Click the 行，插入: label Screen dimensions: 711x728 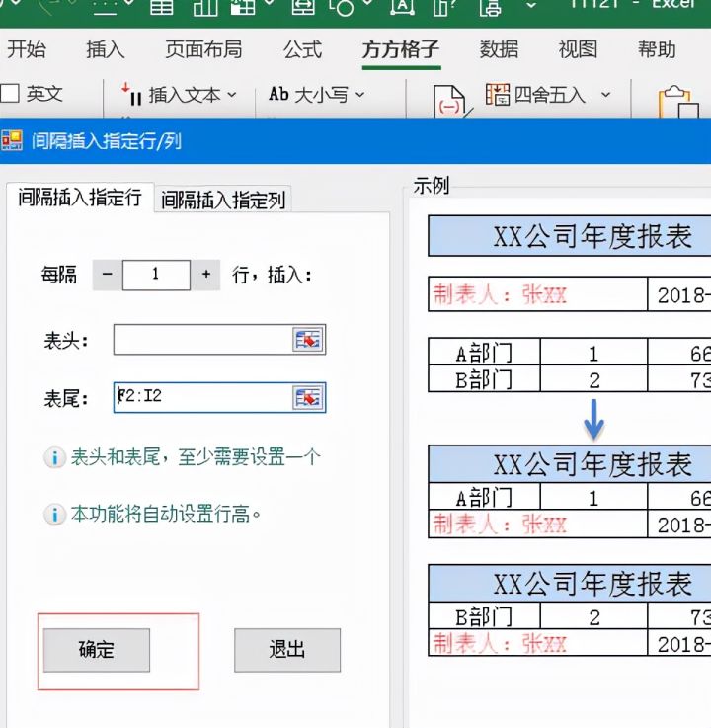272,276
